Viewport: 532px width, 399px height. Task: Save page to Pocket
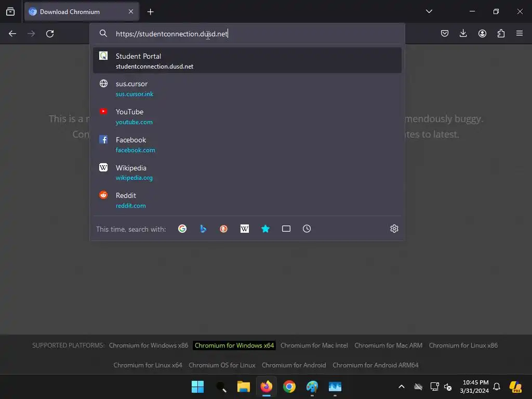pyautogui.click(x=445, y=33)
